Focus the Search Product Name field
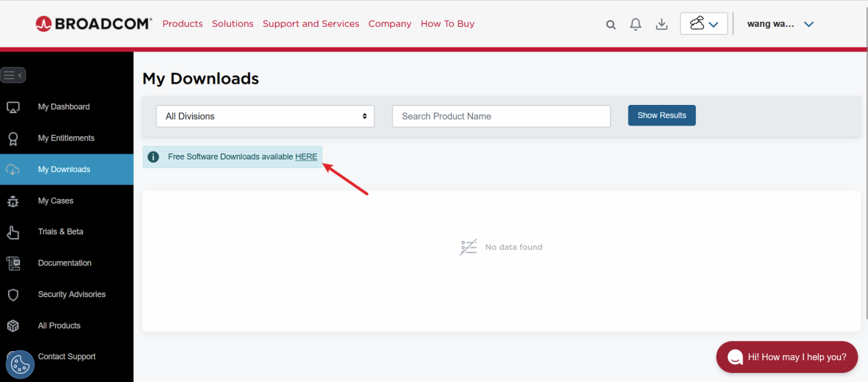868x382 pixels. [501, 116]
